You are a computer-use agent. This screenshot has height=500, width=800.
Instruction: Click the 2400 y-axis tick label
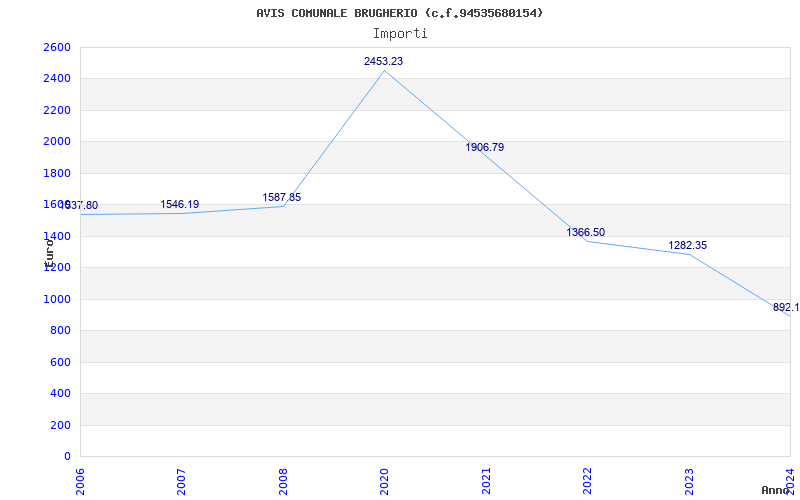tap(57, 79)
